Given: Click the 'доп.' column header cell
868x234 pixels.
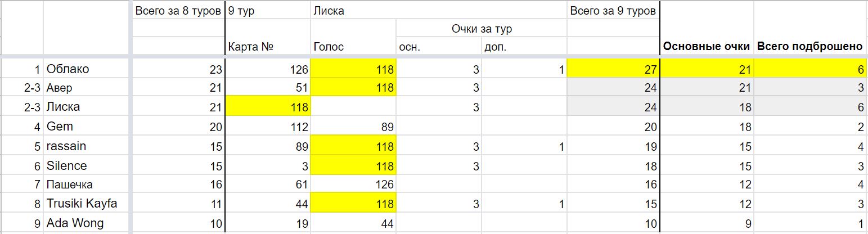Looking at the screenshot, I should tap(524, 47).
